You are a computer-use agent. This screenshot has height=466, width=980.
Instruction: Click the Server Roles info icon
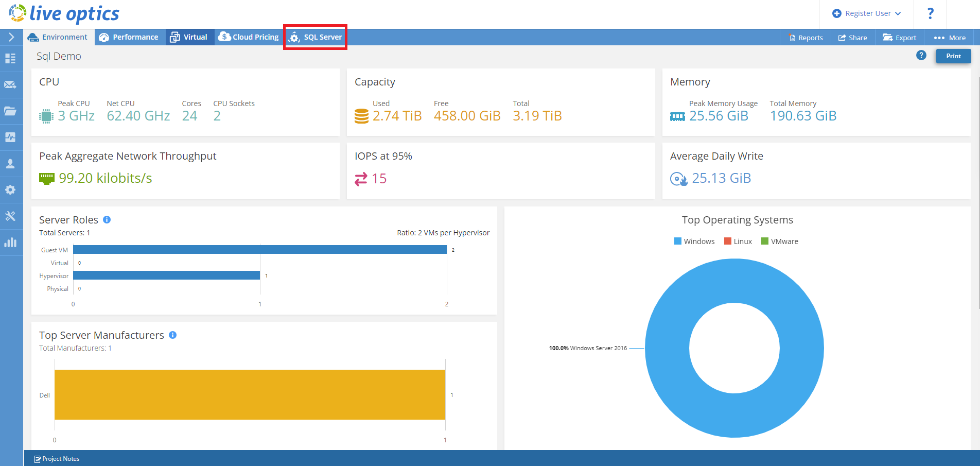(x=107, y=220)
